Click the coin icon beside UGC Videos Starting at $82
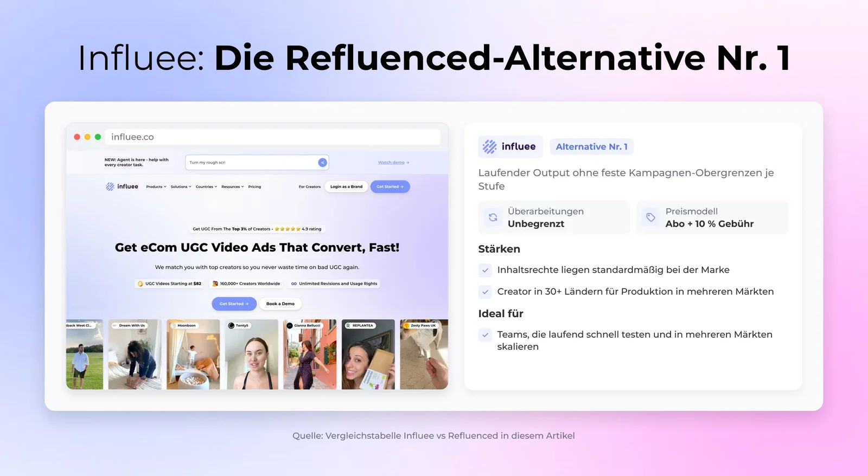 click(x=141, y=284)
